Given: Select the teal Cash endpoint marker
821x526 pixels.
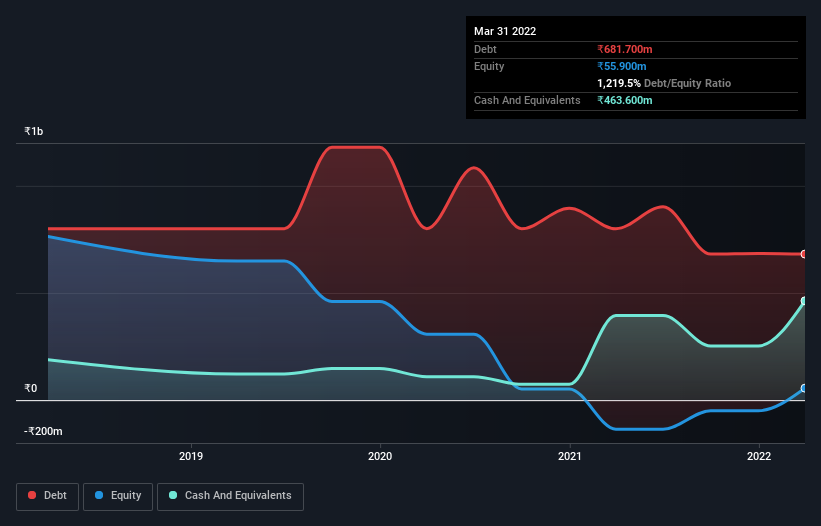Looking at the screenshot, I should (x=804, y=301).
